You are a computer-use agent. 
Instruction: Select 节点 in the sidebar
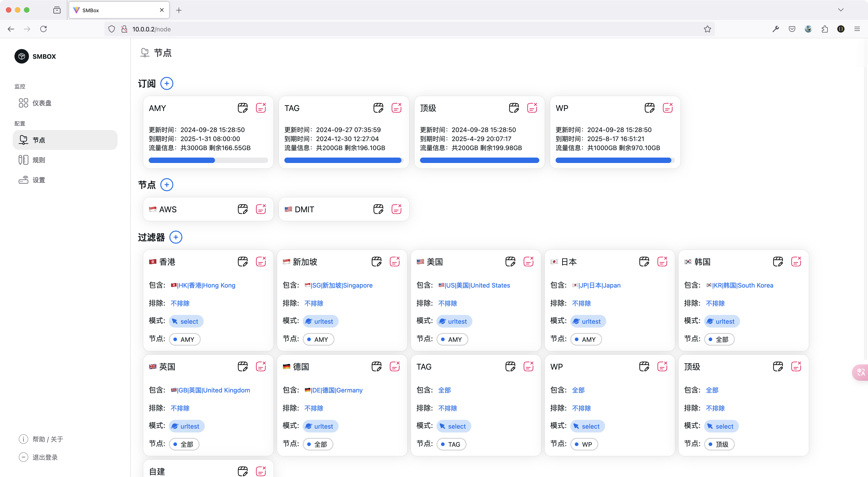coord(65,140)
